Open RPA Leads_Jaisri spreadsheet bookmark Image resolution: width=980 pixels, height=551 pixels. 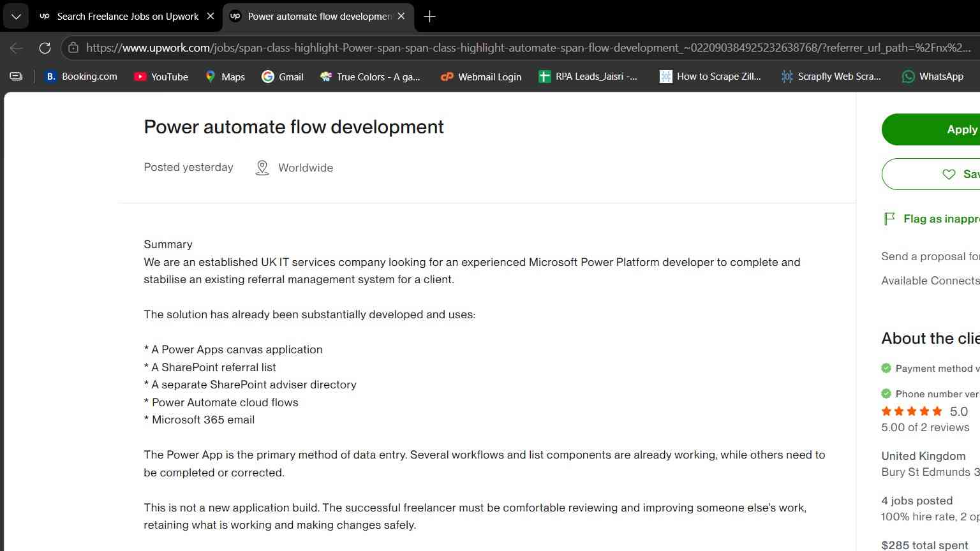click(588, 77)
